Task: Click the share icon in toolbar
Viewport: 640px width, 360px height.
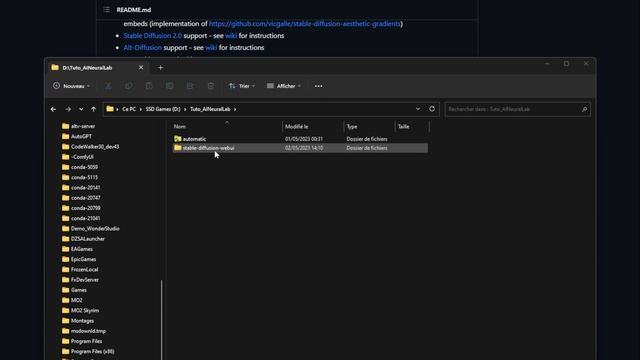Action: tap(190, 86)
